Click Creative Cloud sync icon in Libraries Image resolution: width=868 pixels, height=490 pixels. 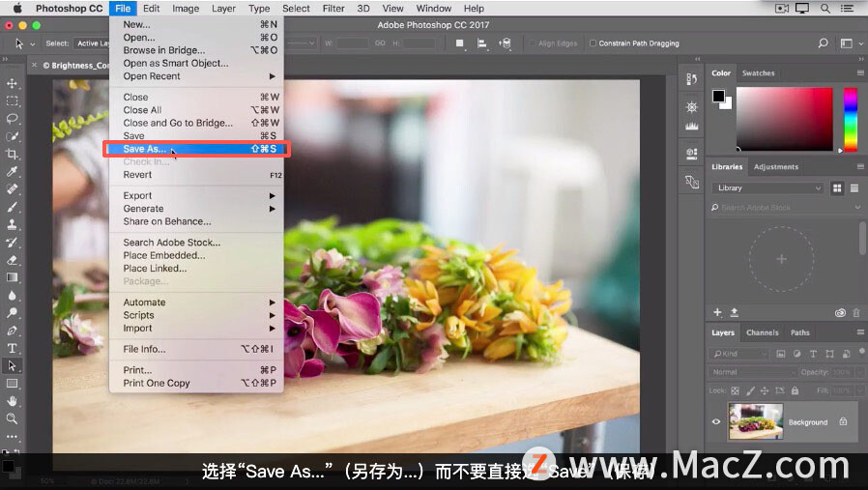pyautogui.click(x=840, y=313)
